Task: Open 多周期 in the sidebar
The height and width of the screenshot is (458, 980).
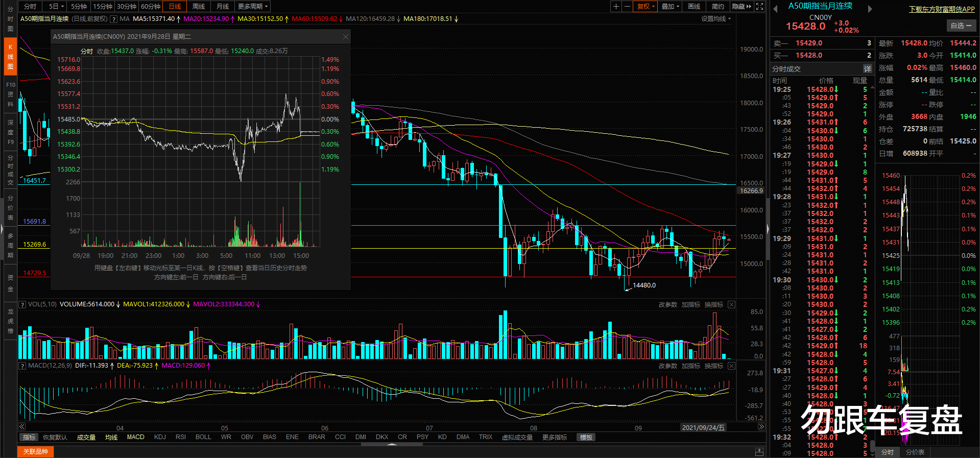Action: pos(10,246)
